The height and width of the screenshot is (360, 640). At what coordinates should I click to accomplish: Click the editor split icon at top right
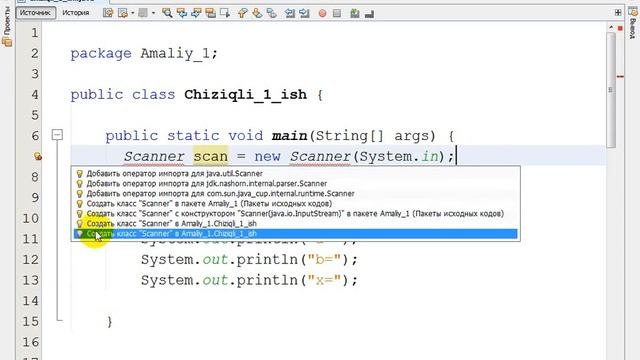pyautogui.click(x=618, y=13)
